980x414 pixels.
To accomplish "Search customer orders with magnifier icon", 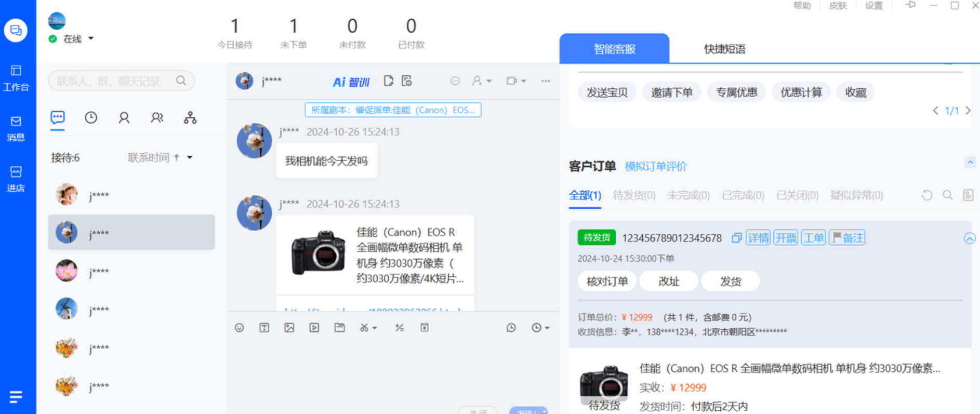I will 948,195.
